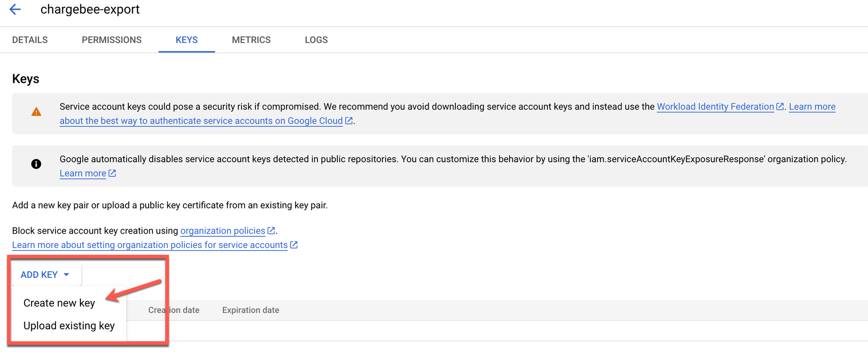Click external link icon beside info banner Learn more

pyautogui.click(x=112, y=173)
